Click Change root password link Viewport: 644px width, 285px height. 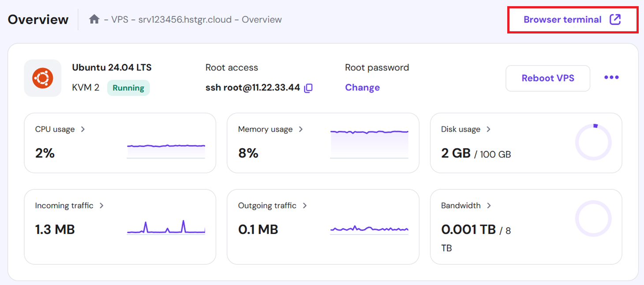pyautogui.click(x=362, y=88)
